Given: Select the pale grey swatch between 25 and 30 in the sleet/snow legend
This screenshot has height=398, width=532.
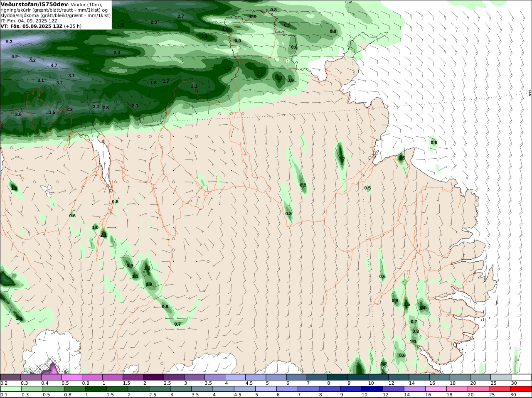Looking at the screenshot, I should click(502, 377).
